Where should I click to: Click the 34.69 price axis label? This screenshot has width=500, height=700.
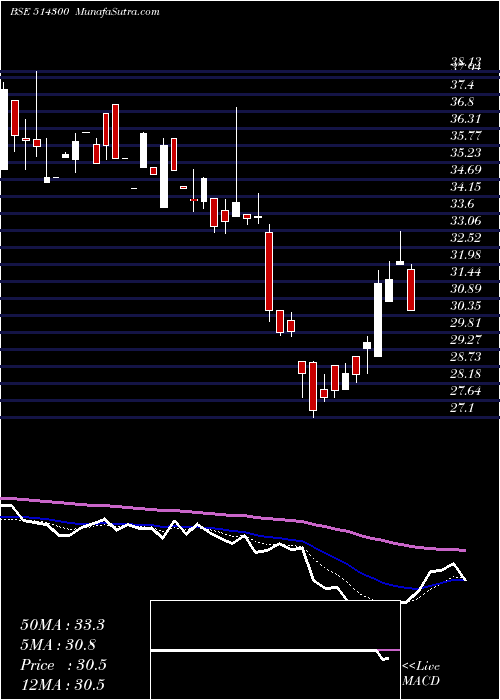pyautogui.click(x=466, y=170)
